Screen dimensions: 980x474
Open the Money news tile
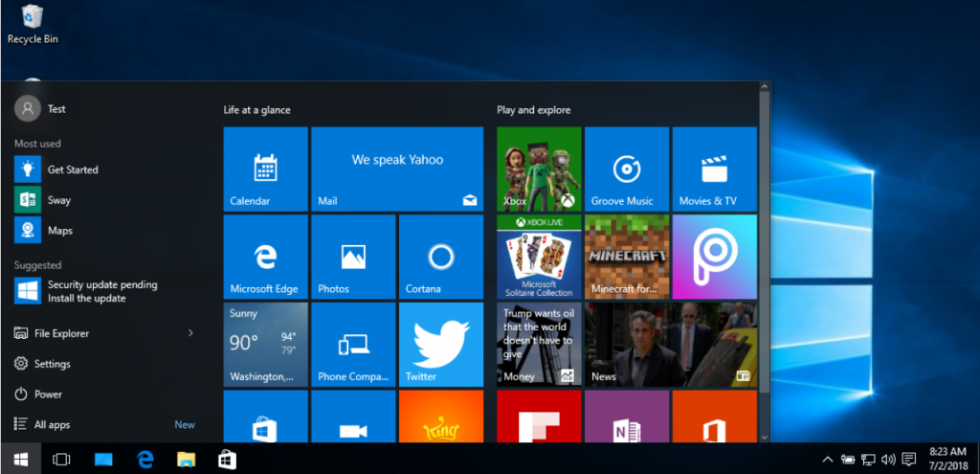pos(539,345)
